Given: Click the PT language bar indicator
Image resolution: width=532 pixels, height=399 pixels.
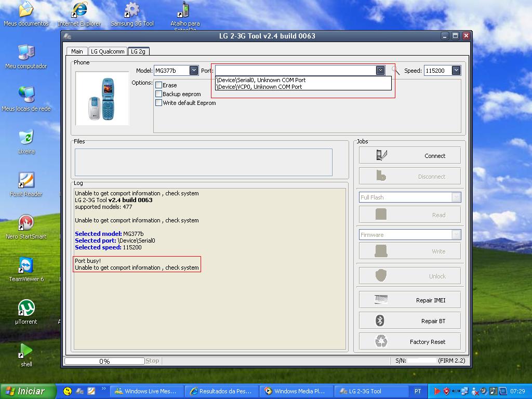Looking at the screenshot, I should click(x=418, y=391).
